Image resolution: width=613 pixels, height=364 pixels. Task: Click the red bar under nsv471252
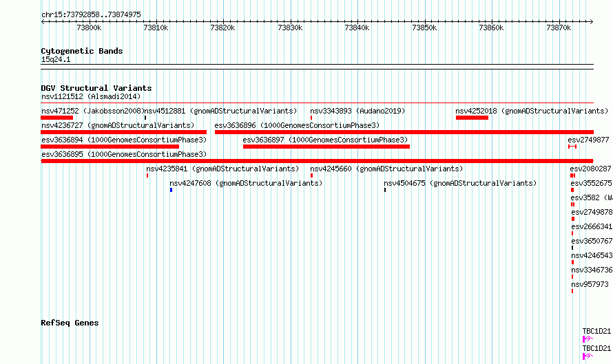point(57,118)
